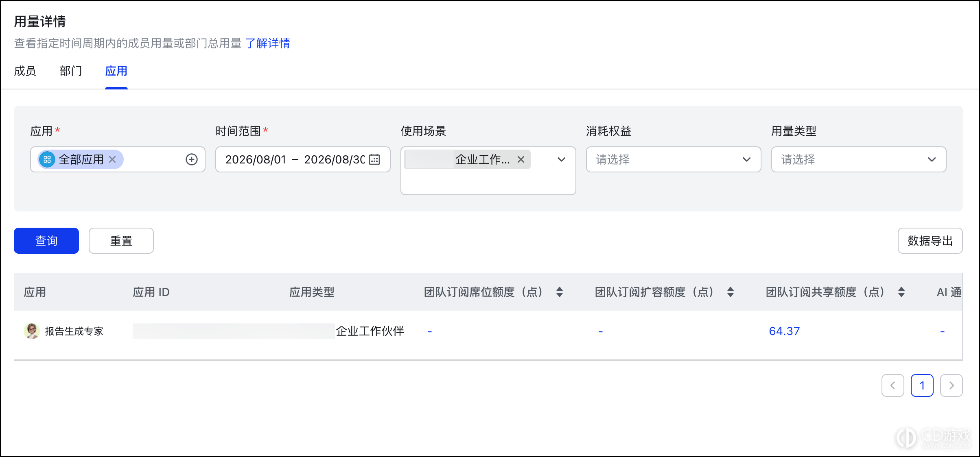Switch to the 部门 tab
The height and width of the screenshot is (457, 980).
[x=71, y=71]
